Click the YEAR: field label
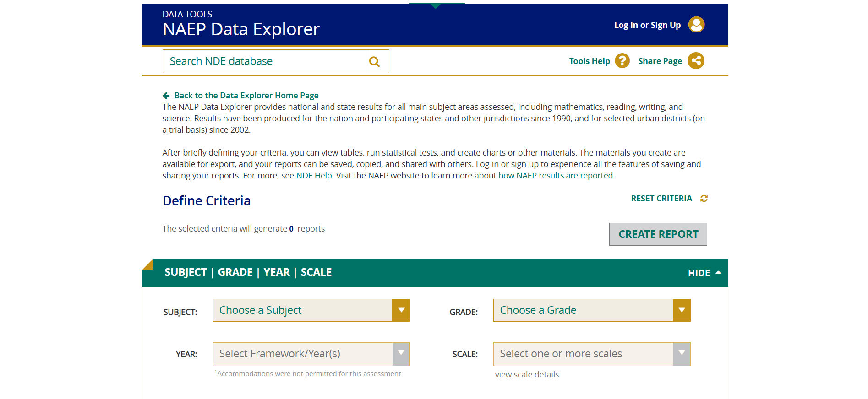 coord(186,354)
